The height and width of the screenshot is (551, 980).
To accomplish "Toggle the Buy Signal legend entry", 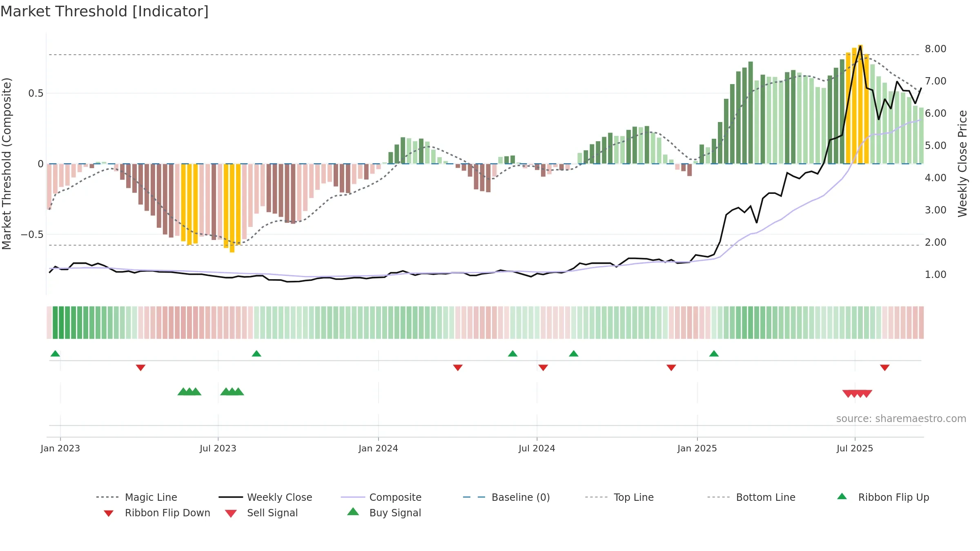I will pos(384,513).
